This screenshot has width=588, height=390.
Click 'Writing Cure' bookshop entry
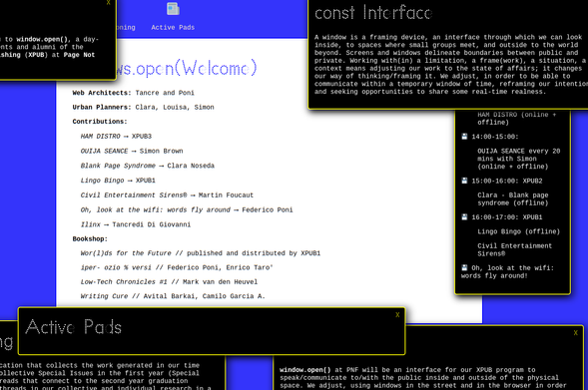(173, 296)
